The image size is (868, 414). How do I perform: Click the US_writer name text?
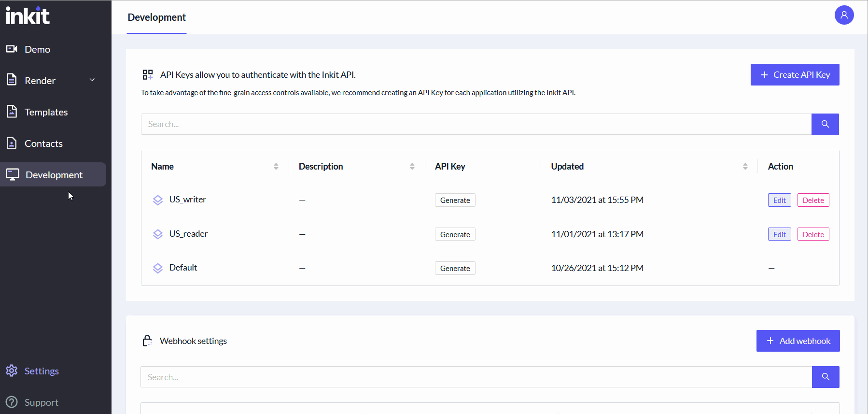[x=187, y=200]
